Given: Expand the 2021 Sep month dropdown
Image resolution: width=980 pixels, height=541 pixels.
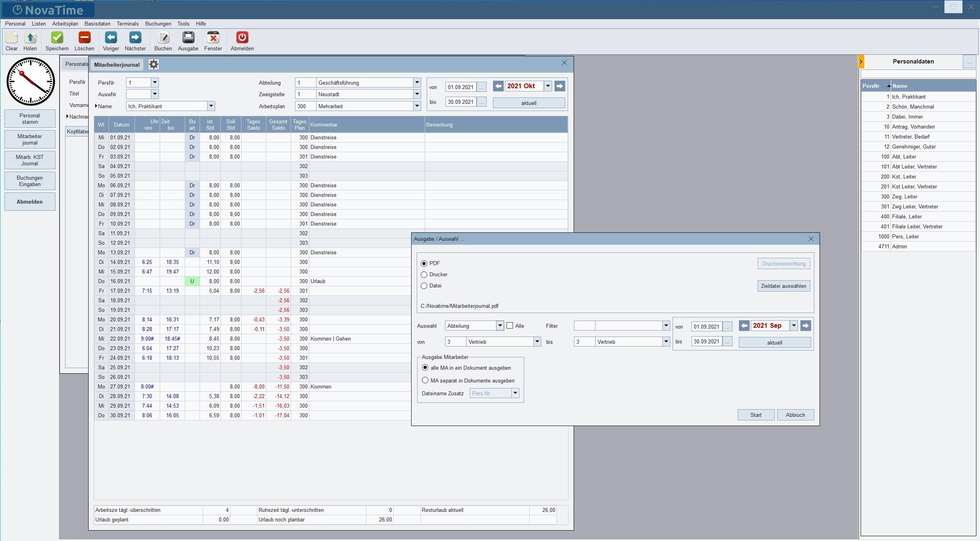Looking at the screenshot, I should click(x=794, y=326).
